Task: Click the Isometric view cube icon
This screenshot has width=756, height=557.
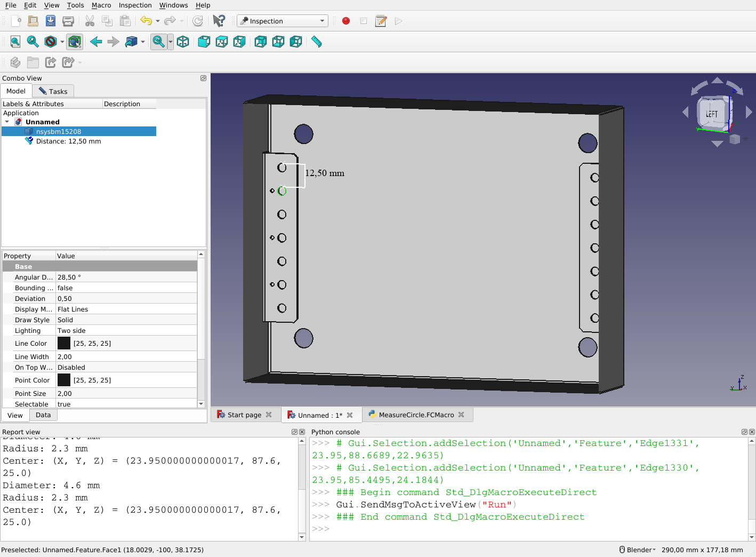Action: coord(183,42)
